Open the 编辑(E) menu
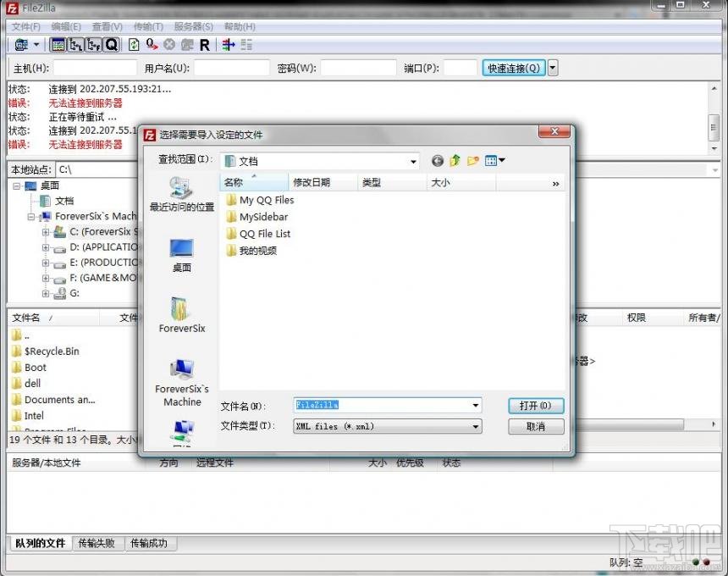Screen dimensions: 728x576 coord(66,27)
